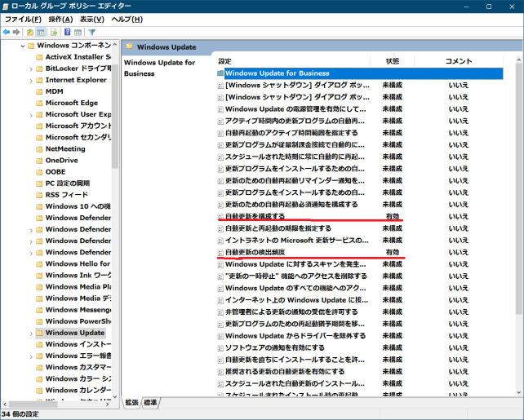Open the ファイル(F) menu
The height and width of the screenshot is (420, 524).
[23, 20]
